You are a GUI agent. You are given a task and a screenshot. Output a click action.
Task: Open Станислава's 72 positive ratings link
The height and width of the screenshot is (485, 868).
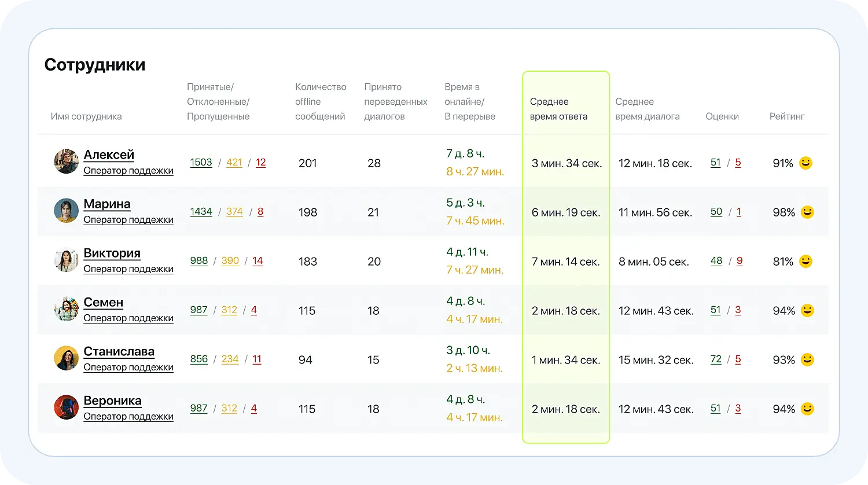coord(716,359)
